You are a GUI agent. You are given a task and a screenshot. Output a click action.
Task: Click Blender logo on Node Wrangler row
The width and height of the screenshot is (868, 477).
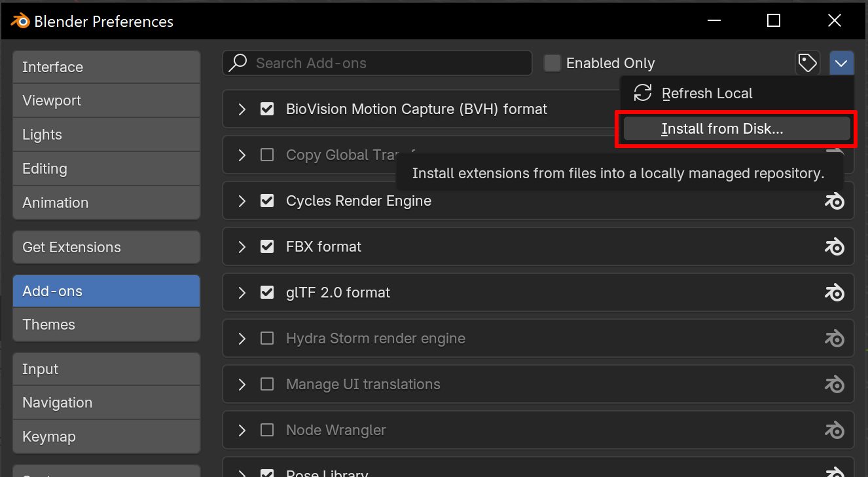coord(835,430)
